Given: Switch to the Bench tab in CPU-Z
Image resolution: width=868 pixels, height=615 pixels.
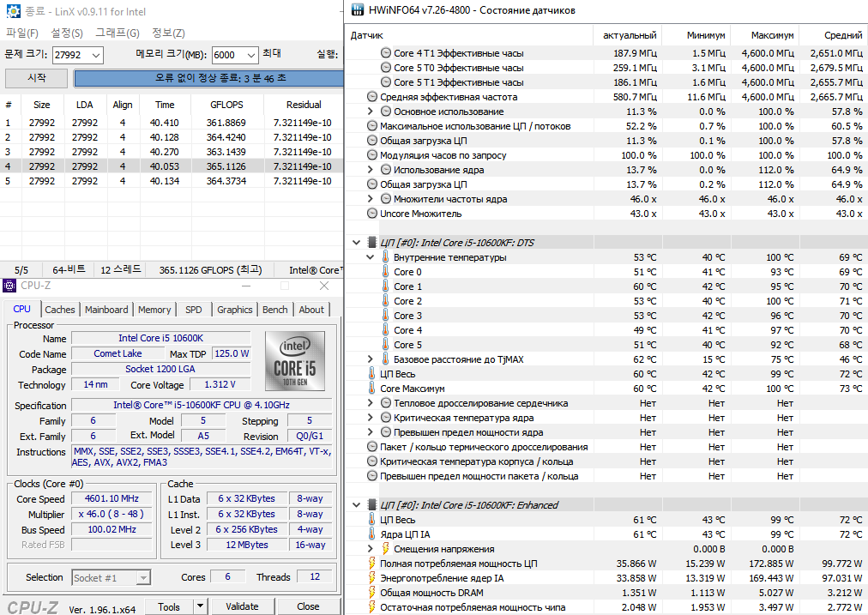Looking at the screenshot, I should tap(275, 310).
